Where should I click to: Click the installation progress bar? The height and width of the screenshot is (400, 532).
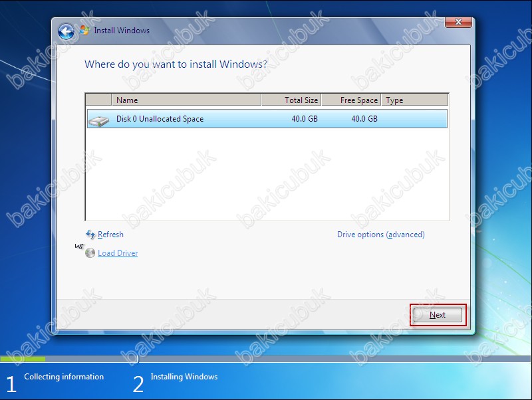265,359
